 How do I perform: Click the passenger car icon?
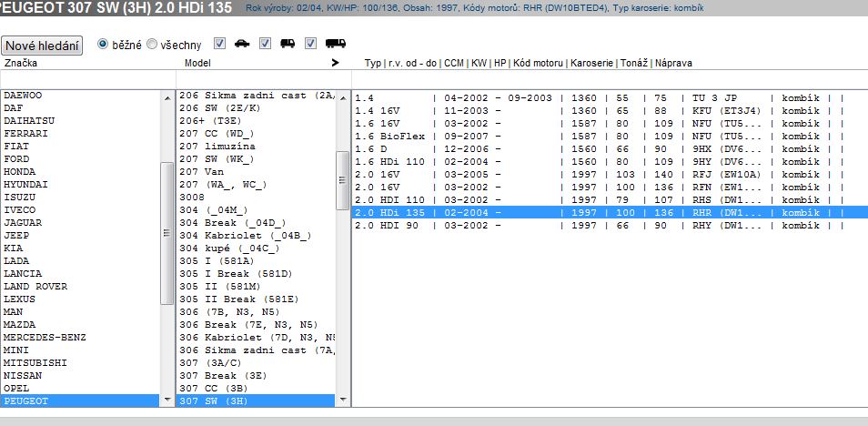tap(242, 44)
